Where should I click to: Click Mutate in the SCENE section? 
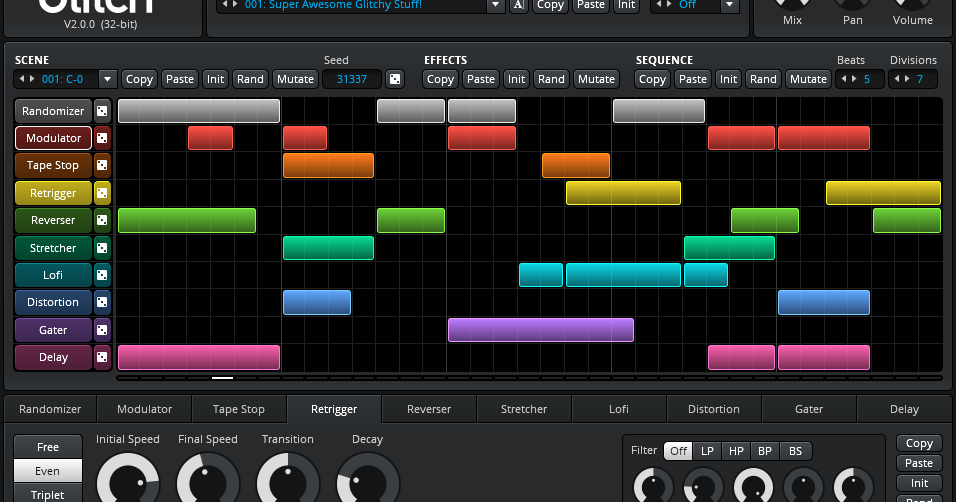click(295, 79)
